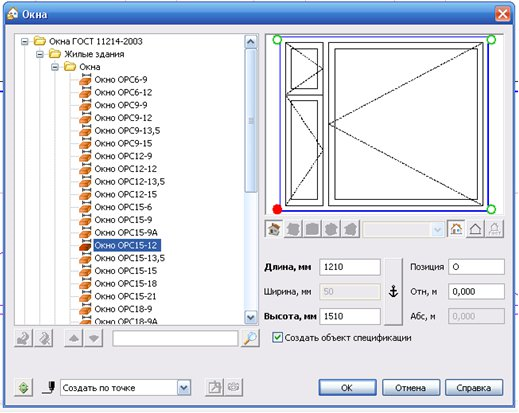
Task: Toggle the ГОСТ house display mode icon
Action: pos(495,229)
